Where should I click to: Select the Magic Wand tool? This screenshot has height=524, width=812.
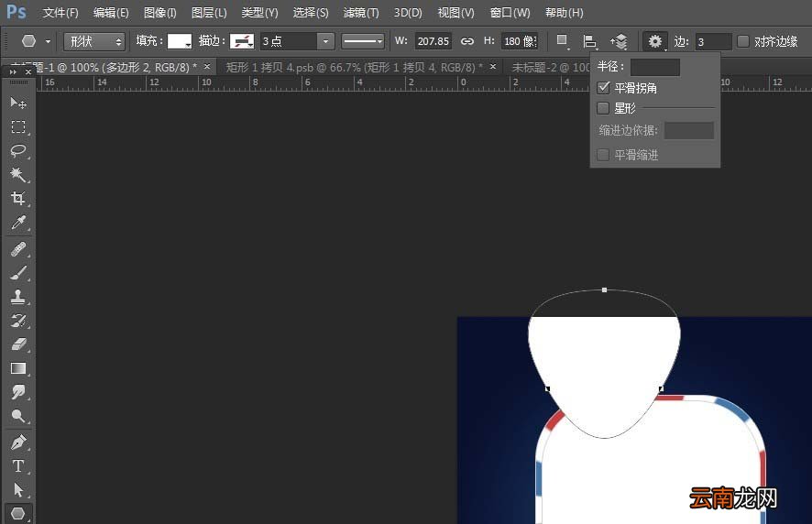(x=18, y=174)
